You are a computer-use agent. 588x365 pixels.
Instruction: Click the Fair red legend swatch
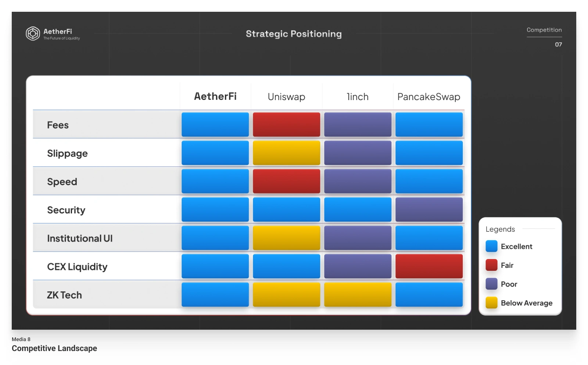click(491, 265)
